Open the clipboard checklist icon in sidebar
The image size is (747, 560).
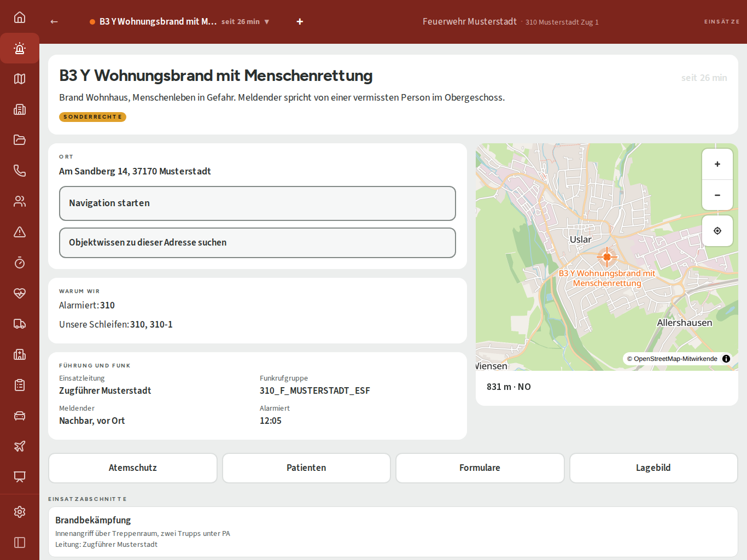pos(20,385)
